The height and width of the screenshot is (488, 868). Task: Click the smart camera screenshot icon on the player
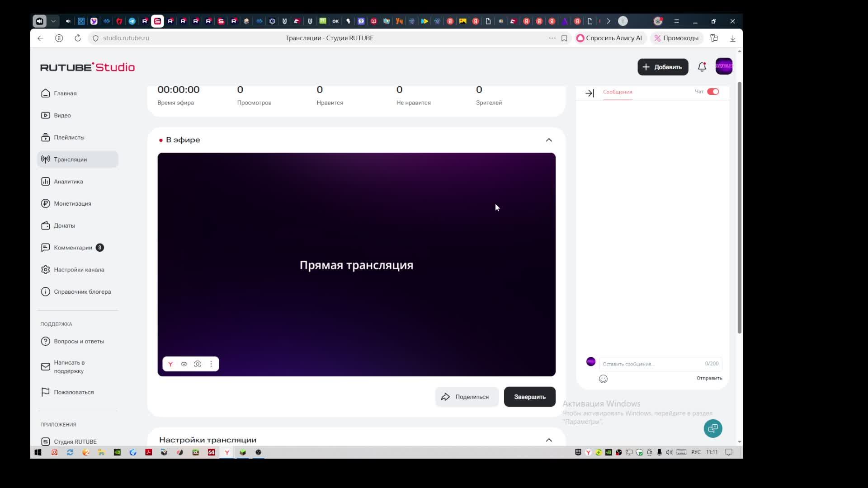pos(198,364)
